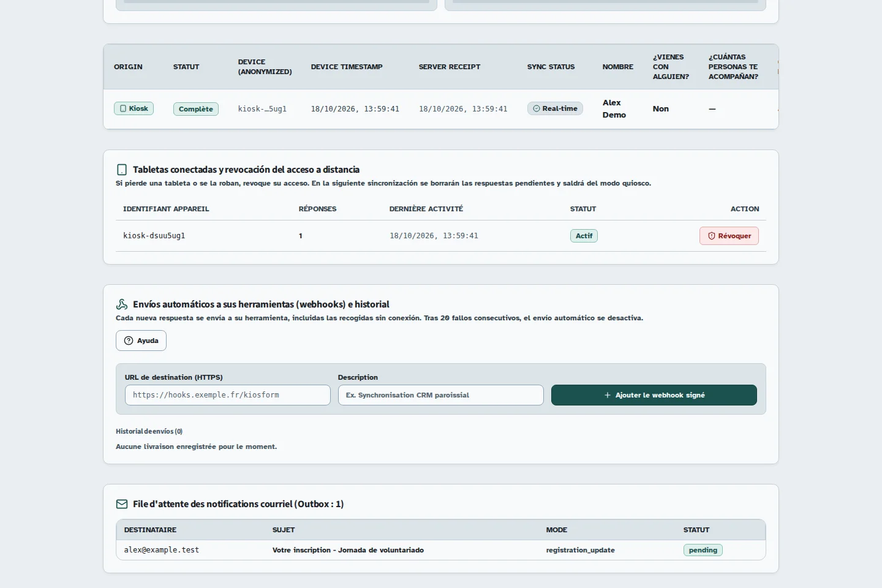This screenshot has width=882, height=588.
Task: Click the DESTINATAIRE column header
Action: tap(150, 530)
